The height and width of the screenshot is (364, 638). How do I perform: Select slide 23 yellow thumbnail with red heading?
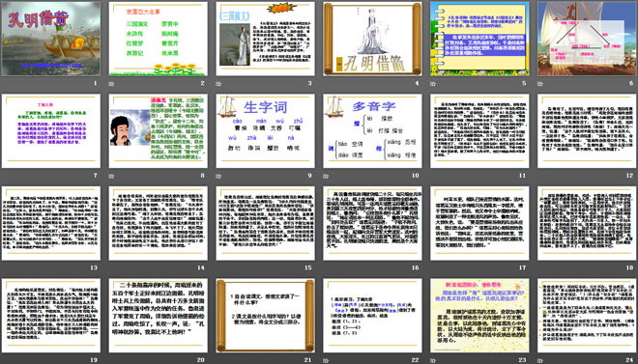(479, 316)
